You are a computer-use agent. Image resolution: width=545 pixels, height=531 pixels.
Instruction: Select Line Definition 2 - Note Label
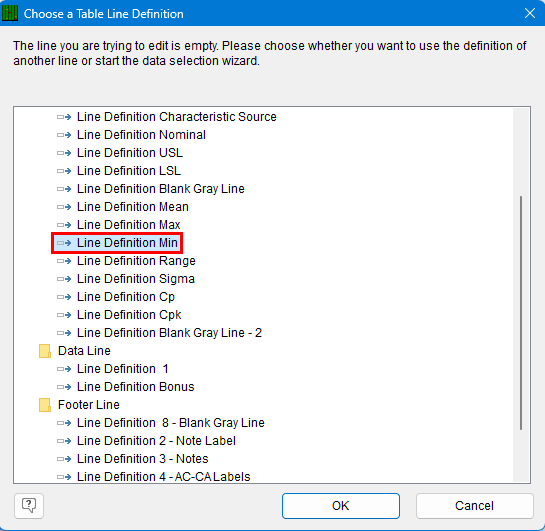[x=156, y=441]
